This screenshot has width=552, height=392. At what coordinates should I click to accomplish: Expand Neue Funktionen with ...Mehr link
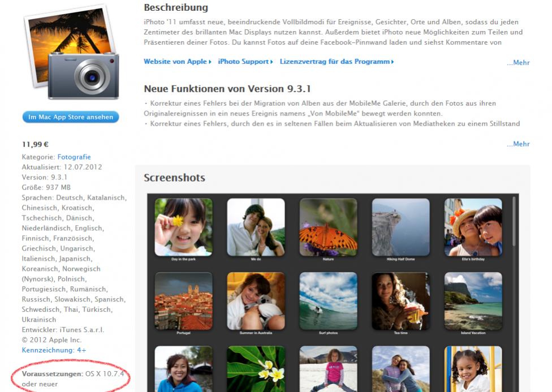518,144
